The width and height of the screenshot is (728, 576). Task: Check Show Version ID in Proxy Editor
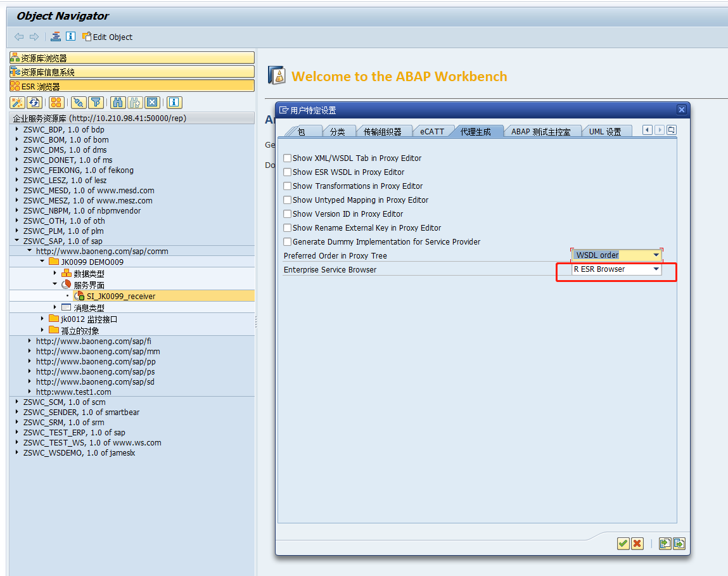pyautogui.click(x=287, y=214)
